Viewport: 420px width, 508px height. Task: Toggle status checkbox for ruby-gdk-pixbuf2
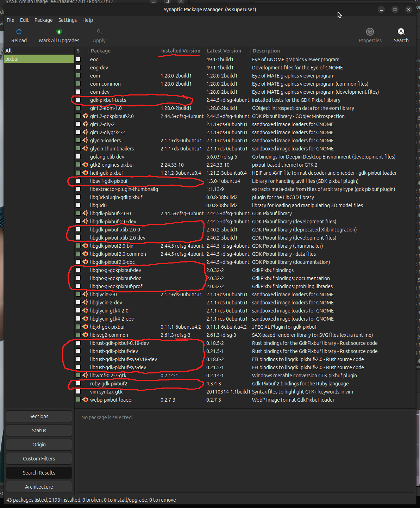click(x=78, y=383)
